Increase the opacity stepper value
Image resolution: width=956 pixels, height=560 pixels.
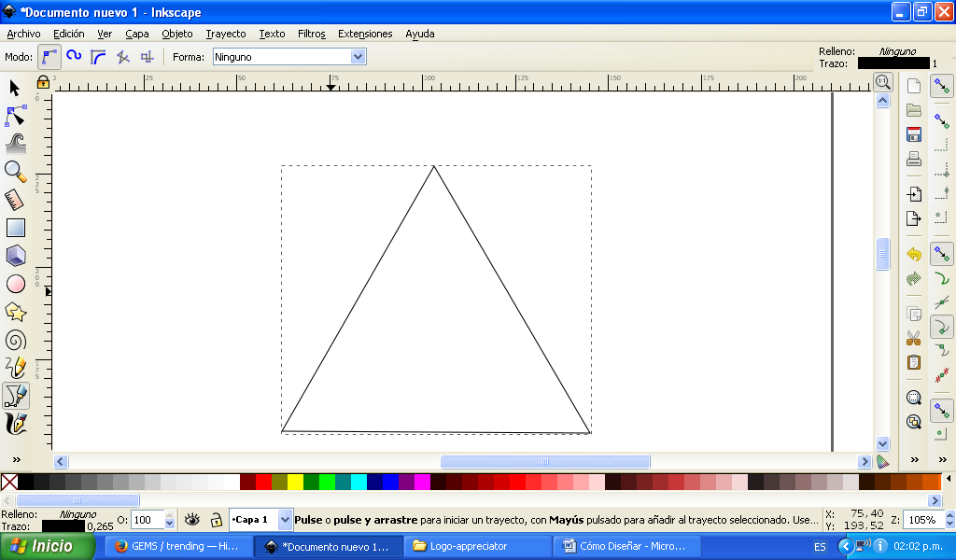170,515
